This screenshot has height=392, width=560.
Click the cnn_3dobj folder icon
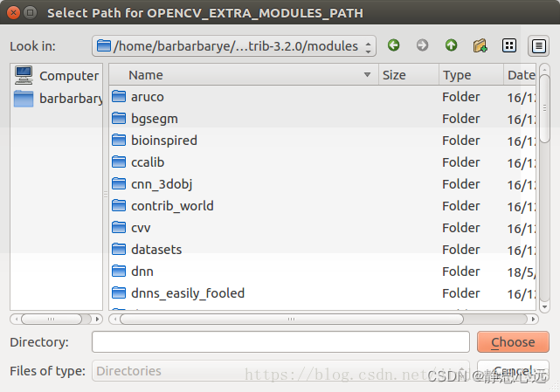(x=119, y=183)
